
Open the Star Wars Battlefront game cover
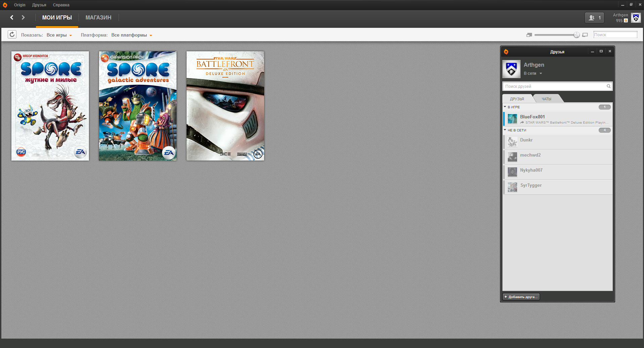click(x=225, y=106)
